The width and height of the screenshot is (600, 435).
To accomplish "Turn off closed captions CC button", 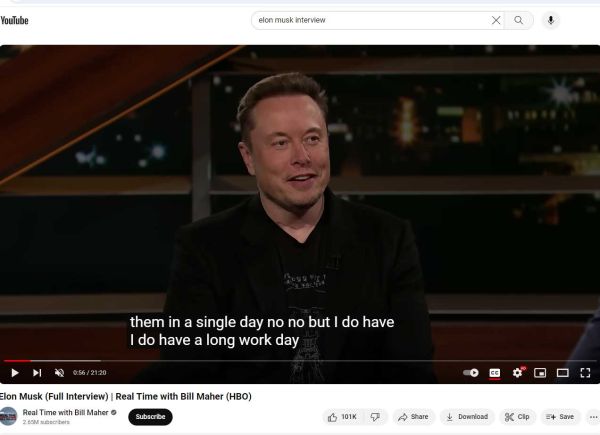I will click(x=495, y=373).
